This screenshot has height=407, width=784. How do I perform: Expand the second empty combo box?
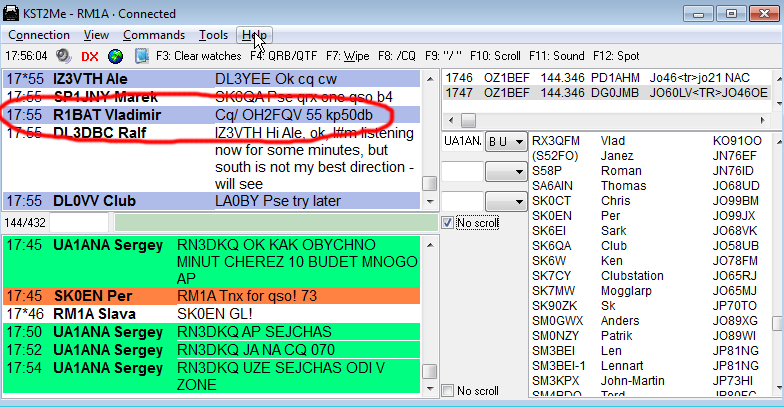(x=505, y=172)
